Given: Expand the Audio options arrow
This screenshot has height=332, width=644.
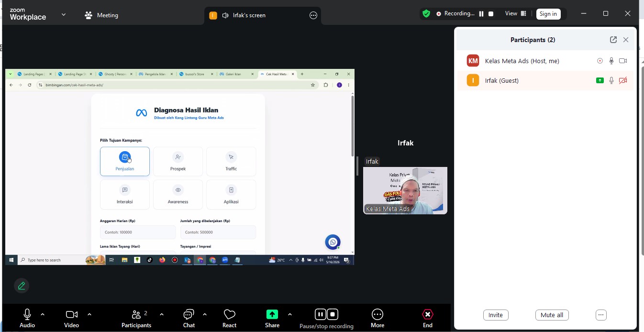Looking at the screenshot, I should (43, 314).
